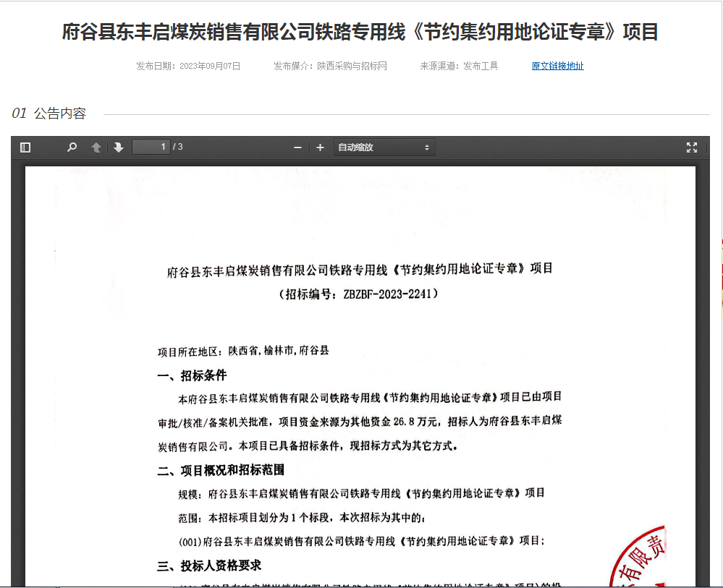This screenshot has height=588, width=723.
Task: Click the line ending with 现招标方式为其它方式
Action: point(308,446)
